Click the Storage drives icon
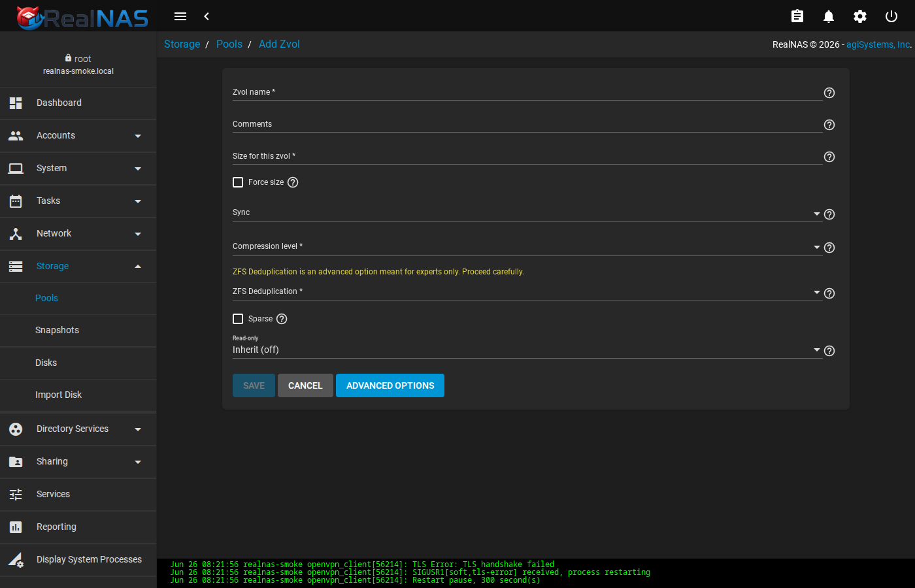Viewport: 915px width, 588px height. pyautogui.click(x=16, y=267)
